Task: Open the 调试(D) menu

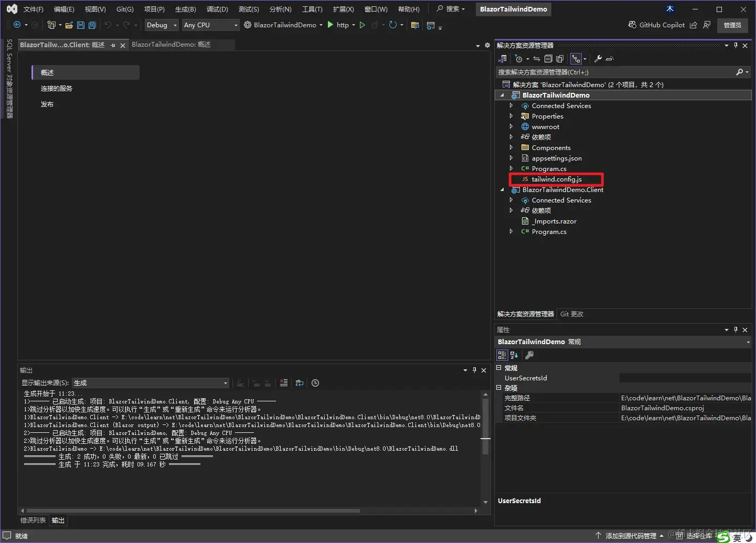Action: click(x=217, y=9)
